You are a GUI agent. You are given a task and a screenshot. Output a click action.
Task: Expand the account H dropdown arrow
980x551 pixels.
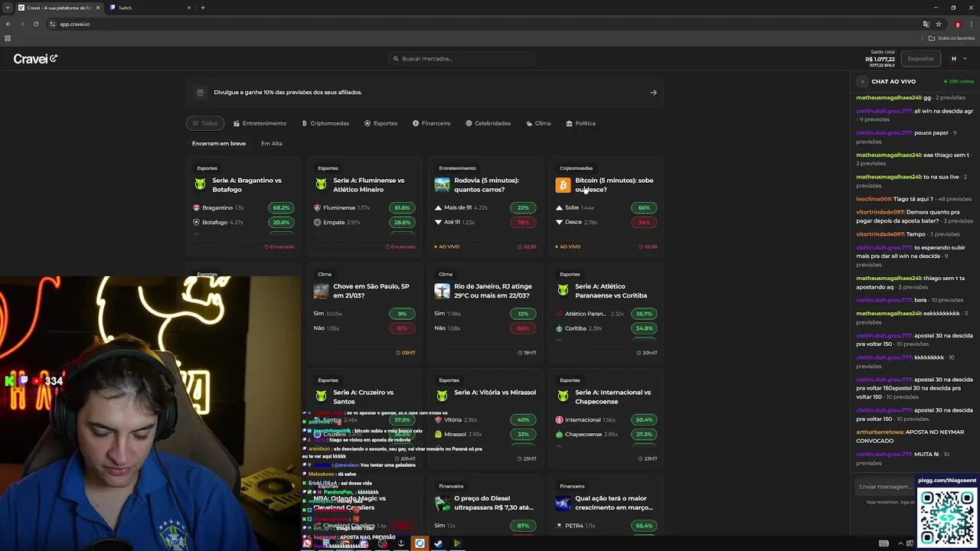pyautogui.click(x=965, y=59)
